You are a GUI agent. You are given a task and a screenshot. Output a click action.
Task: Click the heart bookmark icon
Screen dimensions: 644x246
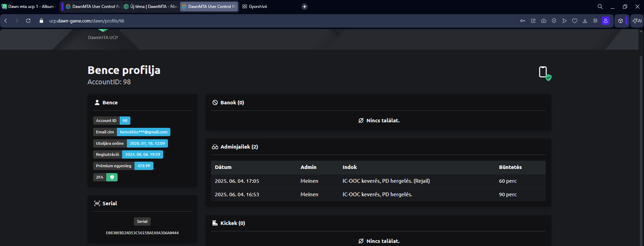[575, 21]
